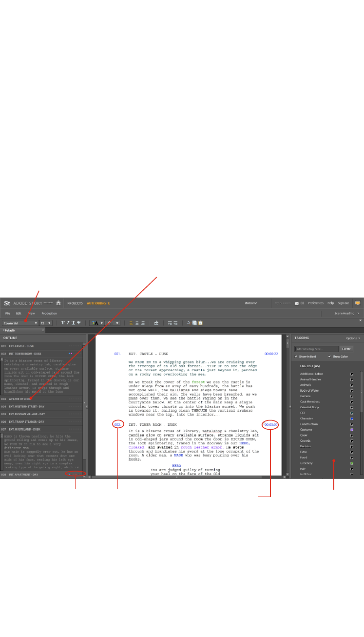Apply bold text formatting
Image resolution: width=364 pixels, height=637 pixels.
63,323
